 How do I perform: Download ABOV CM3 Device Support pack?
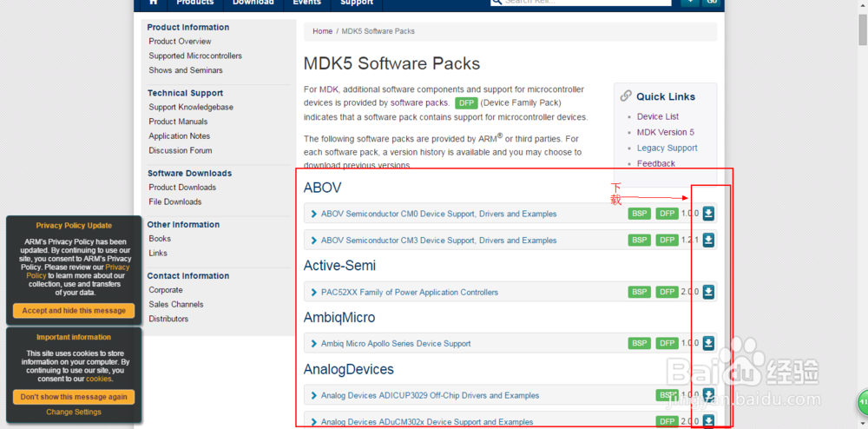(x=708, y=240)
